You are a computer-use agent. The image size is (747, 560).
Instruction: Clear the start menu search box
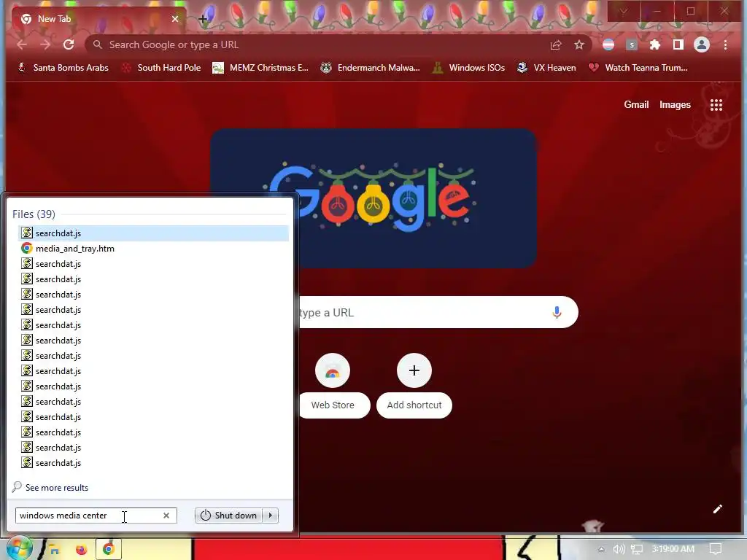[166, 516]
